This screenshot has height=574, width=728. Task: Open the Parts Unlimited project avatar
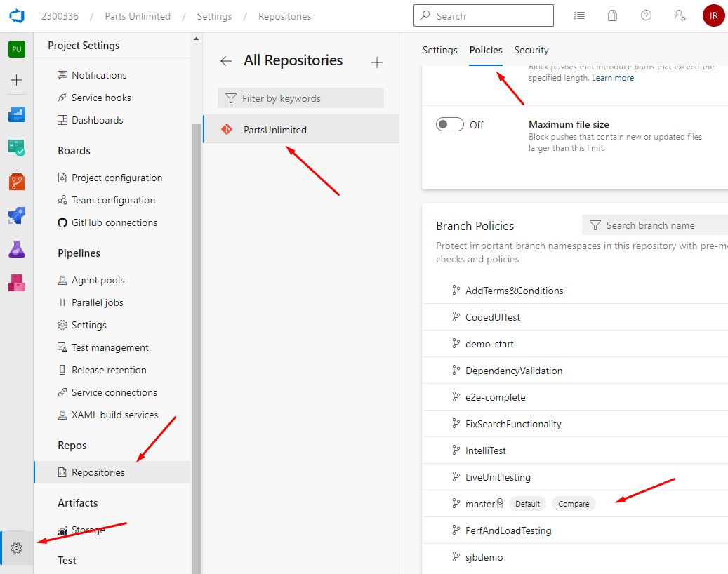pos(17,49)
